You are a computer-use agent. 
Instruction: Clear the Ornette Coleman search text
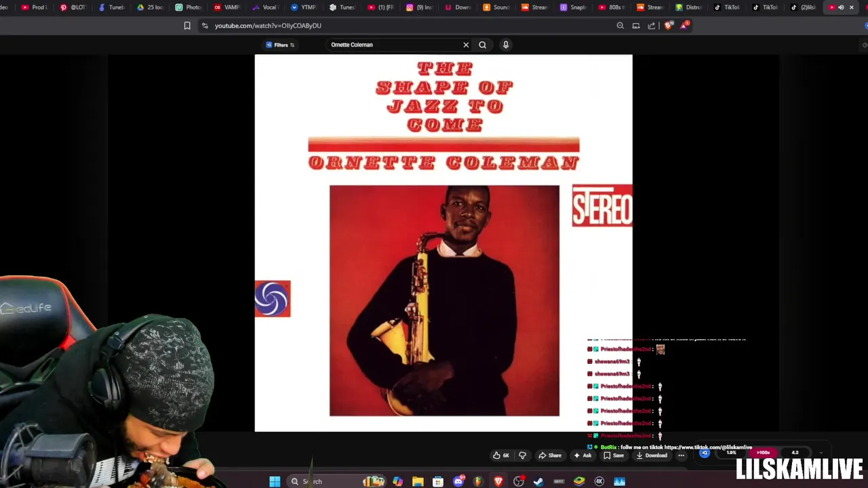[466, 45]
